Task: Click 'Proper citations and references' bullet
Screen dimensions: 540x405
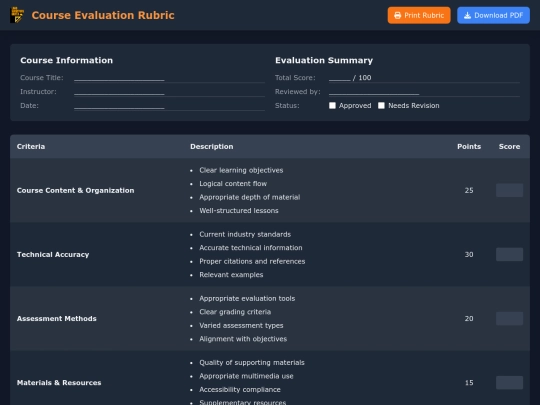Action: pos(252,261)
